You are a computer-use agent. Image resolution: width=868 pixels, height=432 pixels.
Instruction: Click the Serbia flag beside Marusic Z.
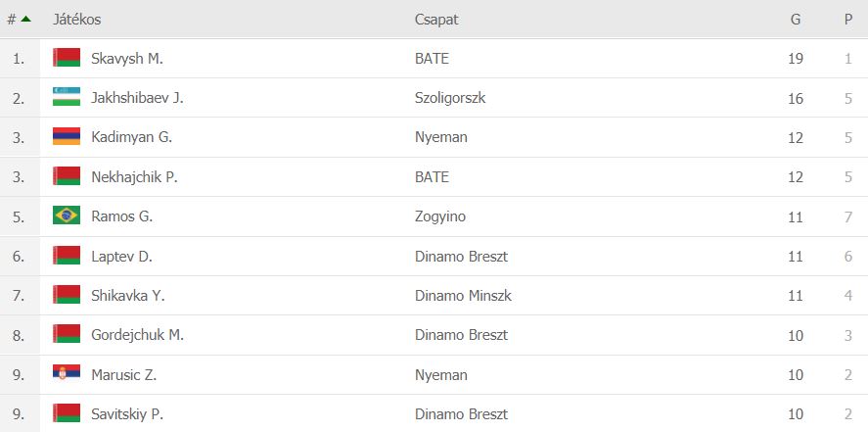(67, 371)
